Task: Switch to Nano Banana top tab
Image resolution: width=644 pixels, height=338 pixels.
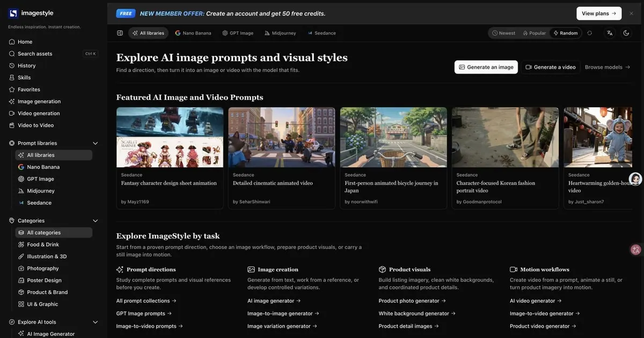Action: coord(193,33)
